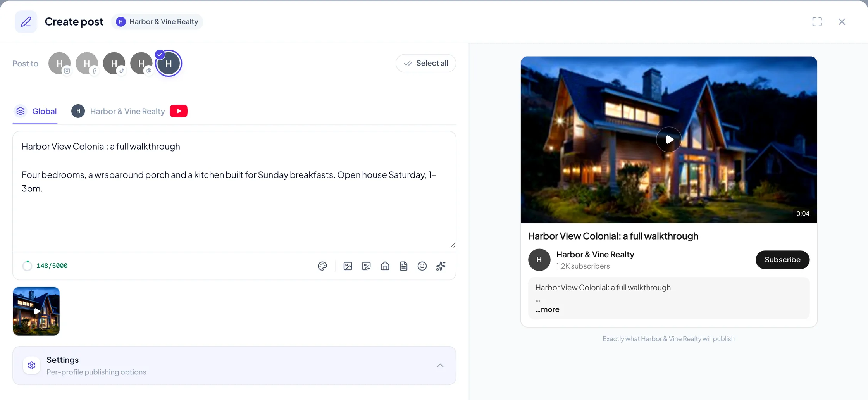
Task: Collapse the Settings panel chevron
Action: [440, 366]
